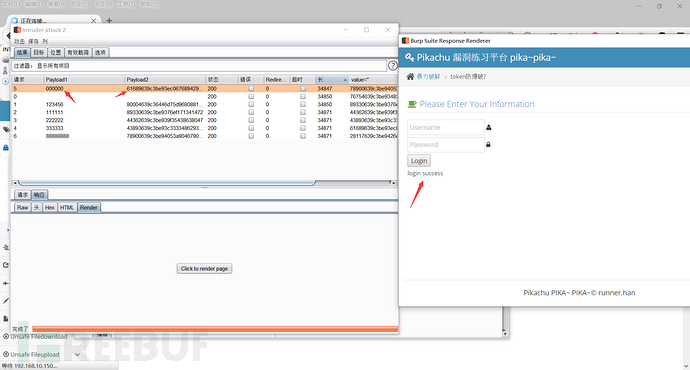690x370 pixels.
Task: Toggle error checkbox for payload 333333 row
Action: click(x=251, y=128)
